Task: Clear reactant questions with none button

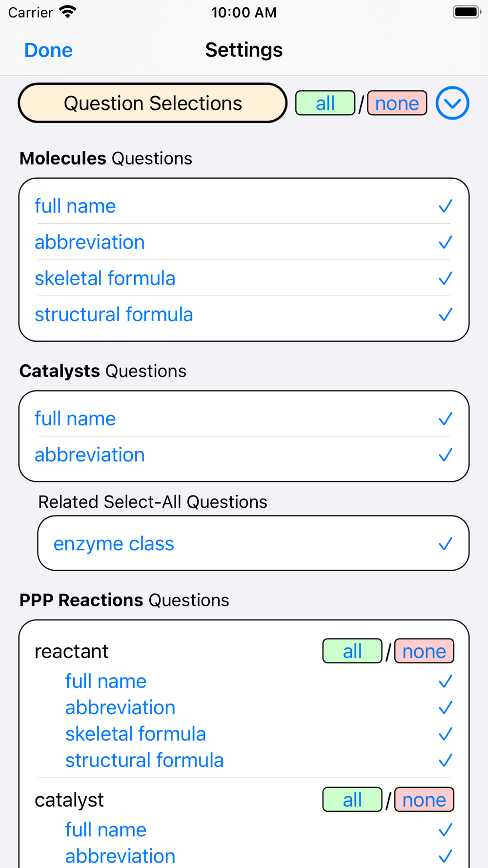Action: [x=424, y=651]
